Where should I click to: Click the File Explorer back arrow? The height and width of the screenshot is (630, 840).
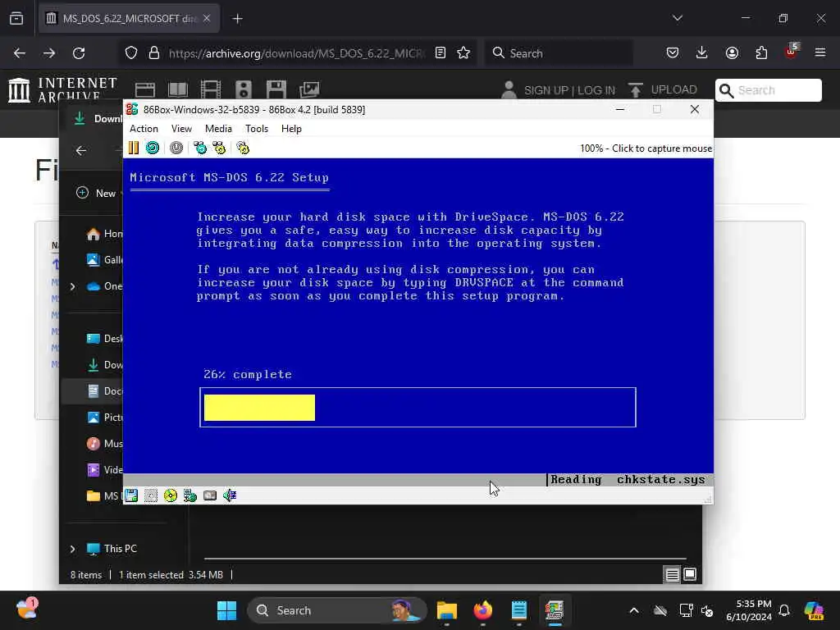point(81,151)
